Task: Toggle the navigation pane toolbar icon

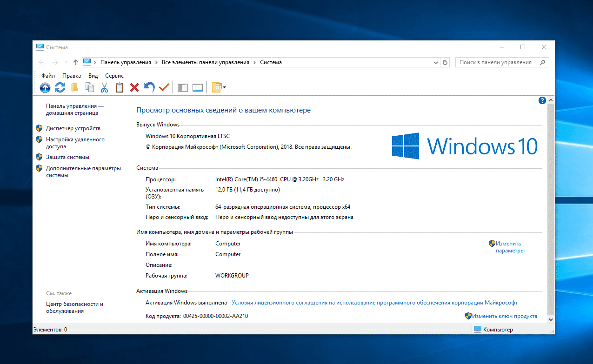Action: coord(183,87)
